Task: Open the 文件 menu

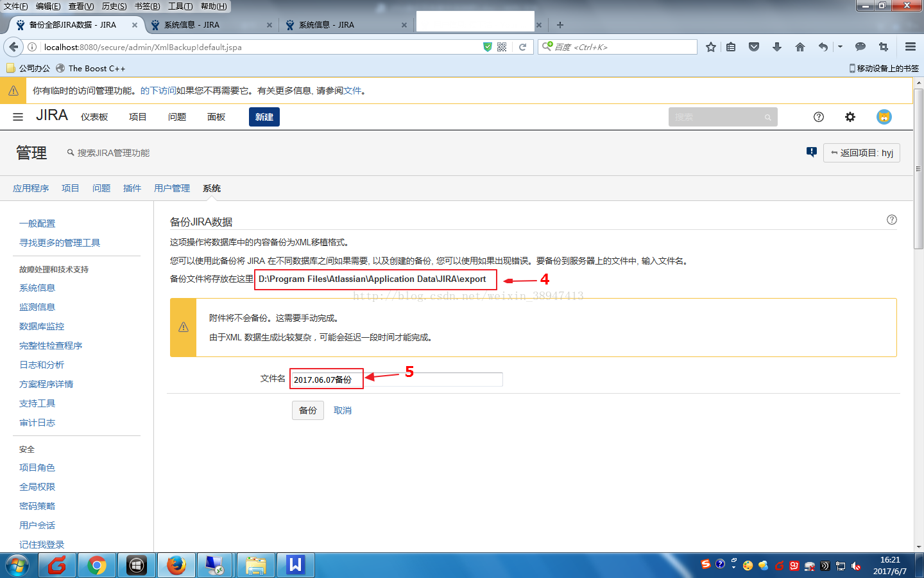Action: 16,6
